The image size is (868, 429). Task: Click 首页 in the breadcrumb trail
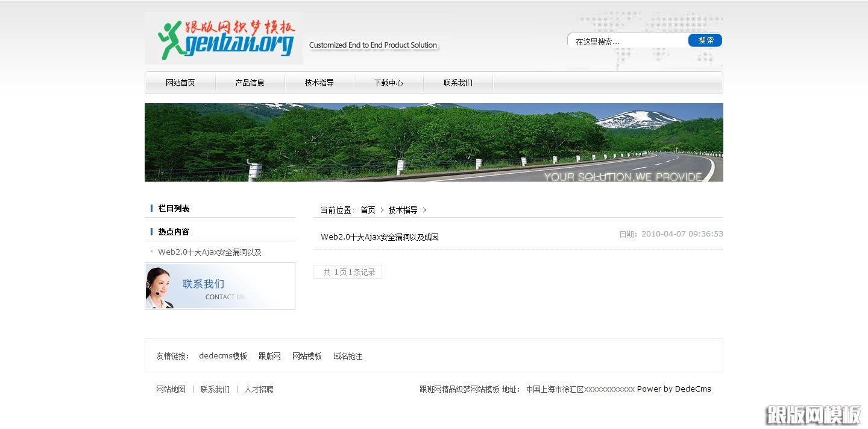tap(368, 209)
